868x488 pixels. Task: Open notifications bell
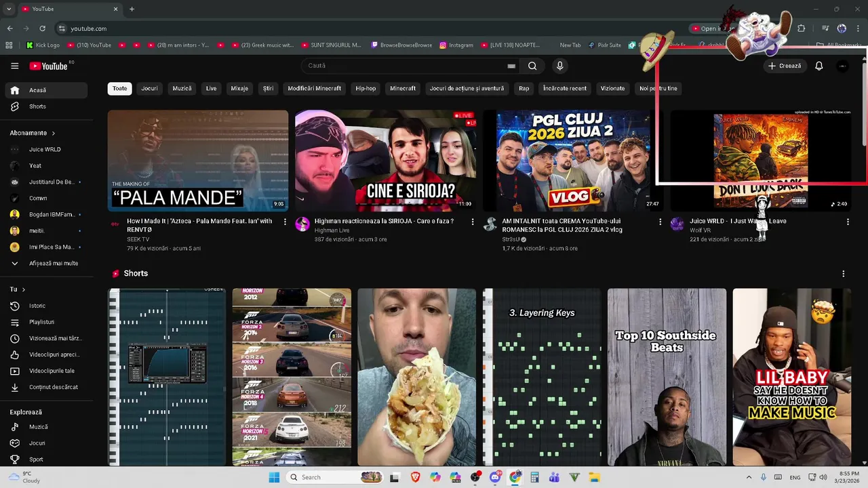pos(818,66)
